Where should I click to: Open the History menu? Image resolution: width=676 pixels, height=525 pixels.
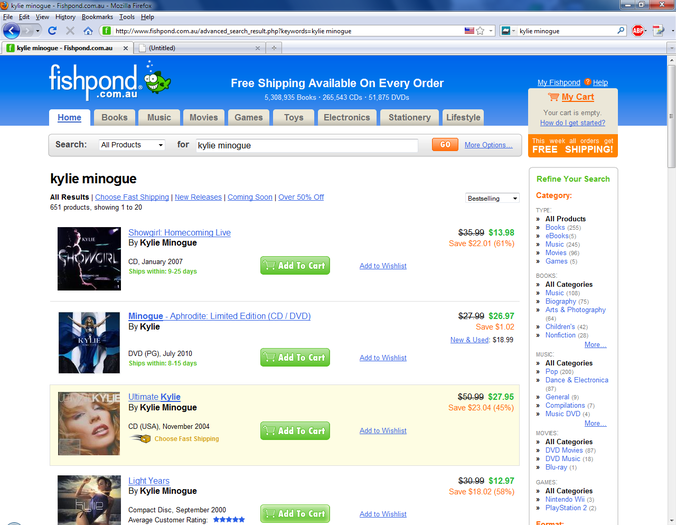(x=65, y=17)
